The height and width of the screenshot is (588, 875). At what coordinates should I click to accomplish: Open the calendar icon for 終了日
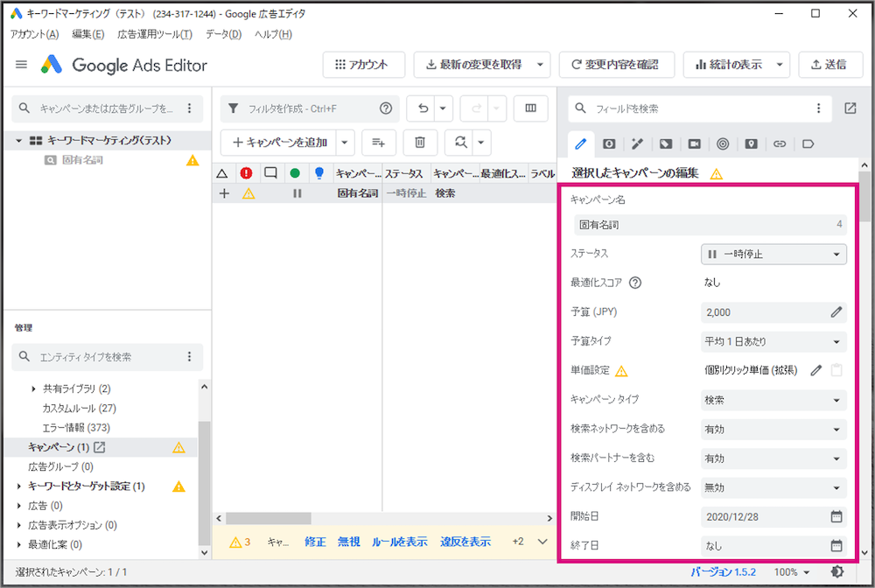pyautogui.click(x=836, y=546)
